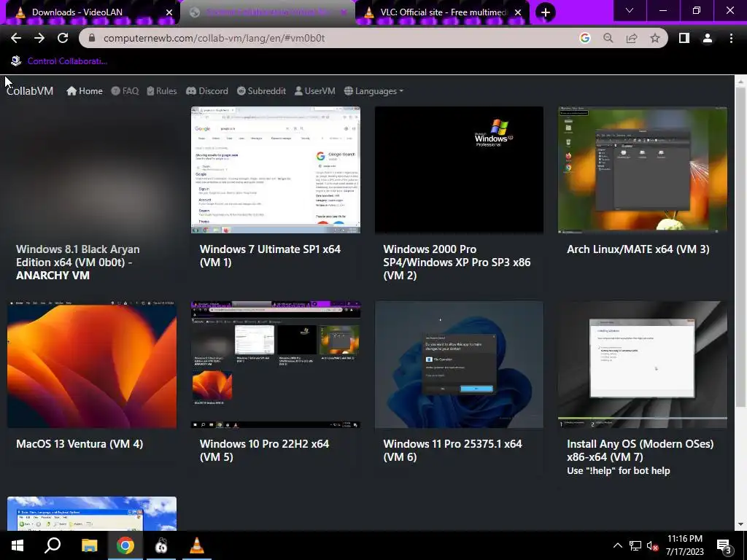This screenshot has height=560, width=747.
Task: Click 'Windows 10 Pro 22H2 x64 (VM 5)' title
Action: tap(264, 450)
